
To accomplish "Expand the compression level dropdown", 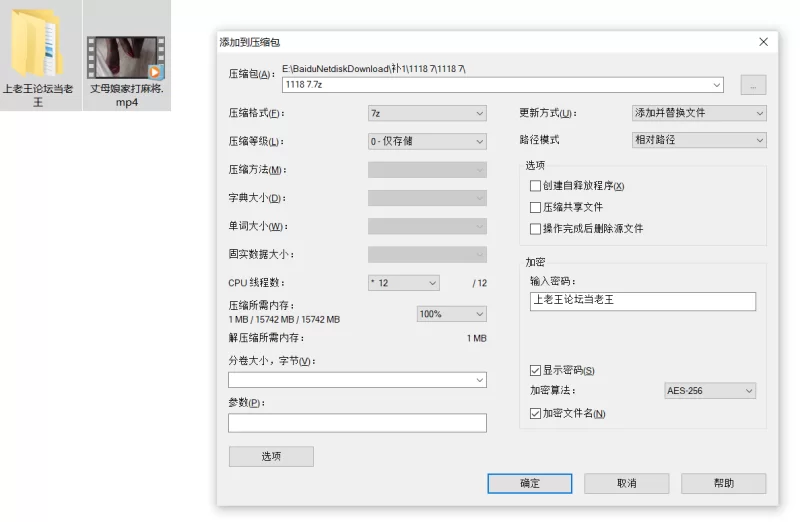I will (x=427, y=141).
